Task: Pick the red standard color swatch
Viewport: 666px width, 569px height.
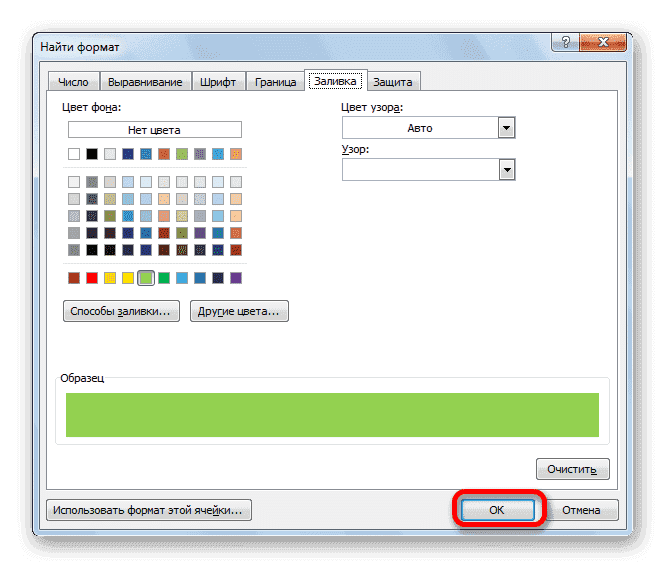Action: pos(92,278)
